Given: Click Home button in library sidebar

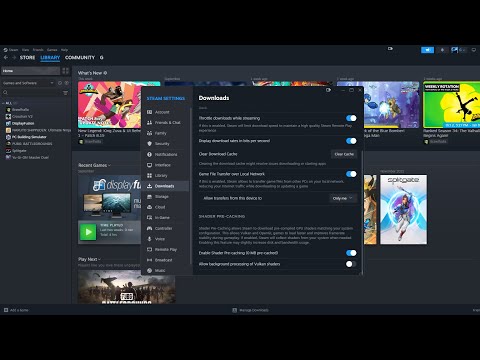Looking at the screenshot, I should click(x=31, y=71).
